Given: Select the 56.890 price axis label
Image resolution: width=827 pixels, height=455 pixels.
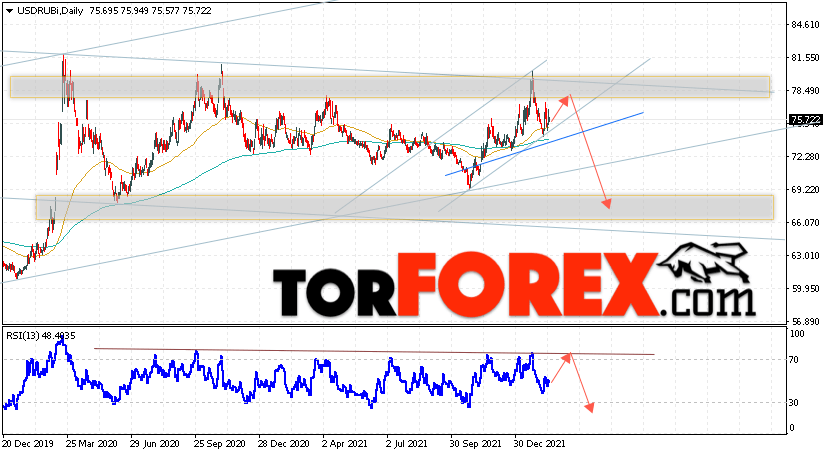Looking at the screenshot, I should 805,321.
